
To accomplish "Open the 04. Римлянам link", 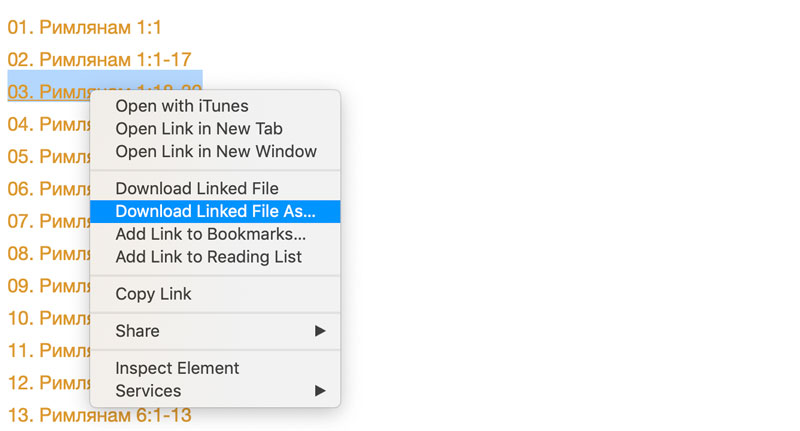I will (48, 124).
